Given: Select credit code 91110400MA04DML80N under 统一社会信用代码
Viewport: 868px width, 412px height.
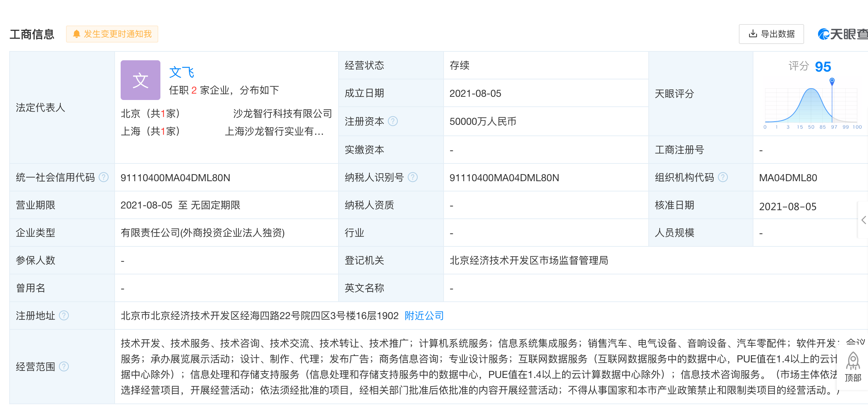Looking at the screenshot, I should [x=175, y=178].
